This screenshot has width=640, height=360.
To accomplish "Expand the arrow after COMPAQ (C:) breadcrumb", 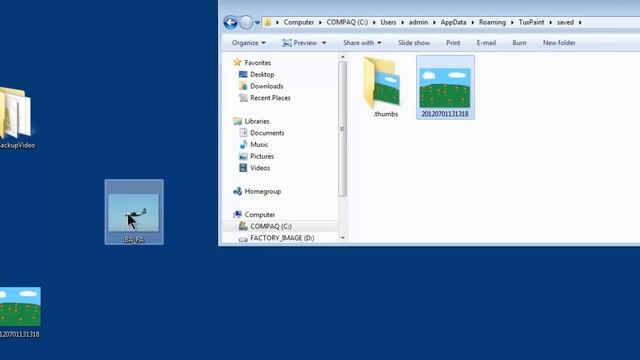I will click(374, 22).
